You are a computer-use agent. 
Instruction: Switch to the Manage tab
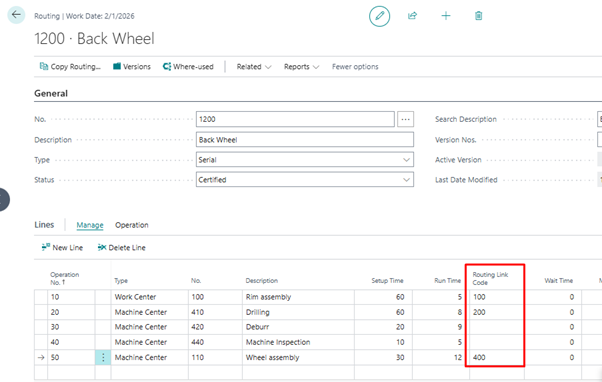tap(90, 225)
